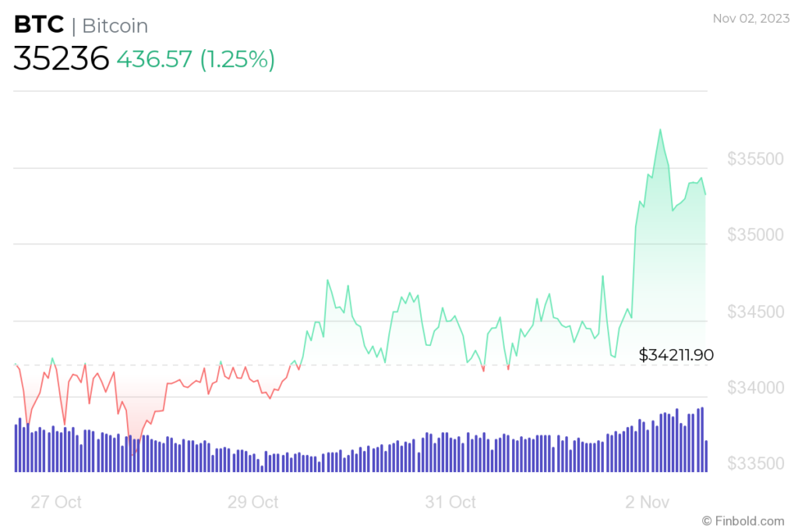Image resolution: width=798 pixels, height=532 pixels.
Task: Click the $34211.90 reference price label
Action: pyautogui.click(x=676, y=354)
